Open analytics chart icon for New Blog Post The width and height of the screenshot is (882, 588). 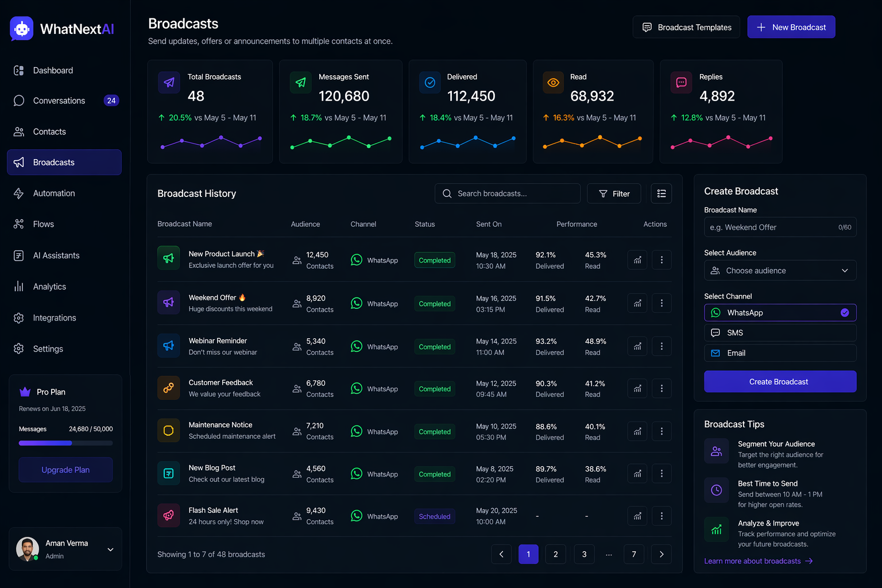point(637,474)
